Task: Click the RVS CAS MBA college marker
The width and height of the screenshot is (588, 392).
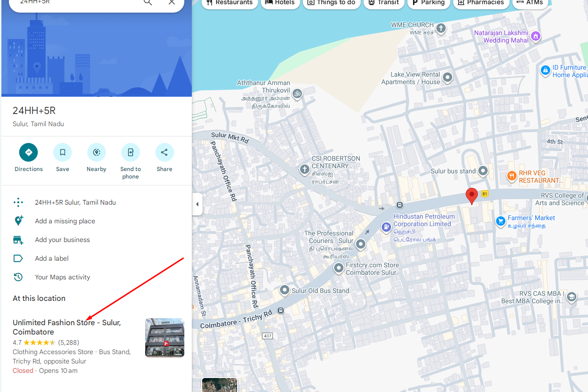Action: pos(571,297)
